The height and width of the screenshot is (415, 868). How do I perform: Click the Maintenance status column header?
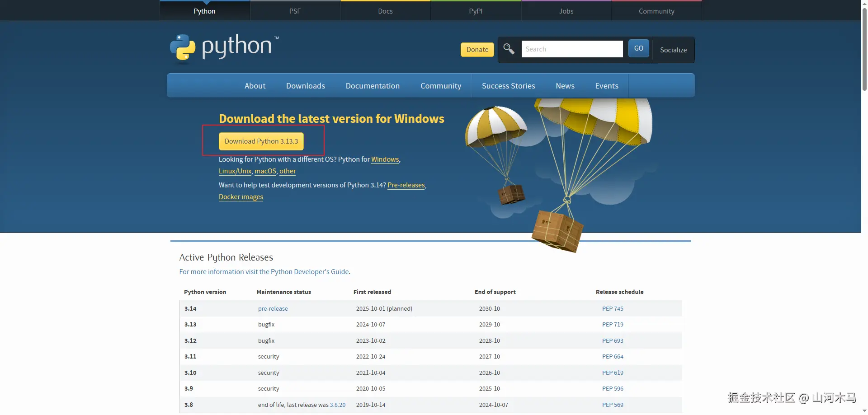(284, 292)
